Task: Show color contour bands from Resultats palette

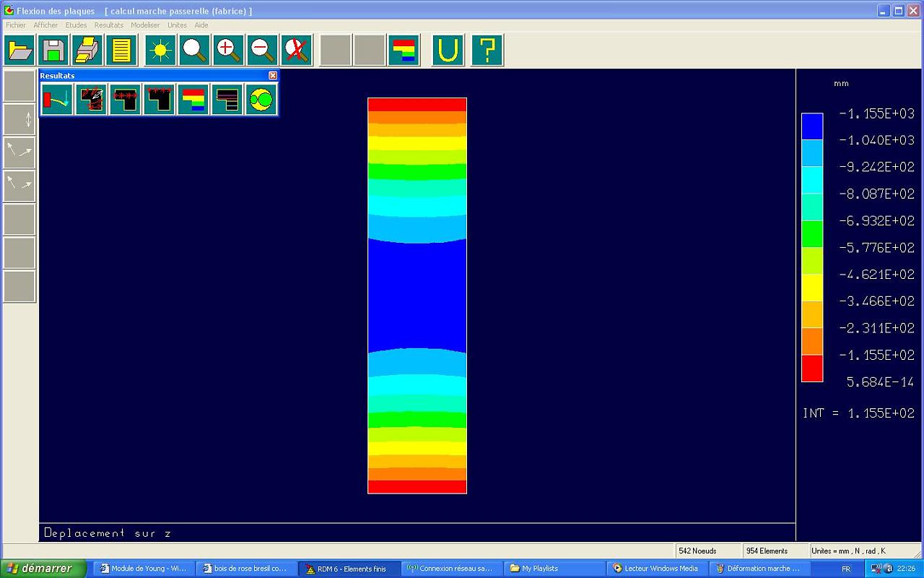Action: click(x=193, y=99)
